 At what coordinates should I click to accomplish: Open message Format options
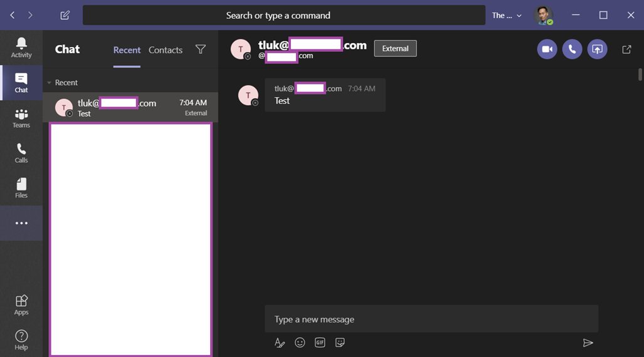280,343
